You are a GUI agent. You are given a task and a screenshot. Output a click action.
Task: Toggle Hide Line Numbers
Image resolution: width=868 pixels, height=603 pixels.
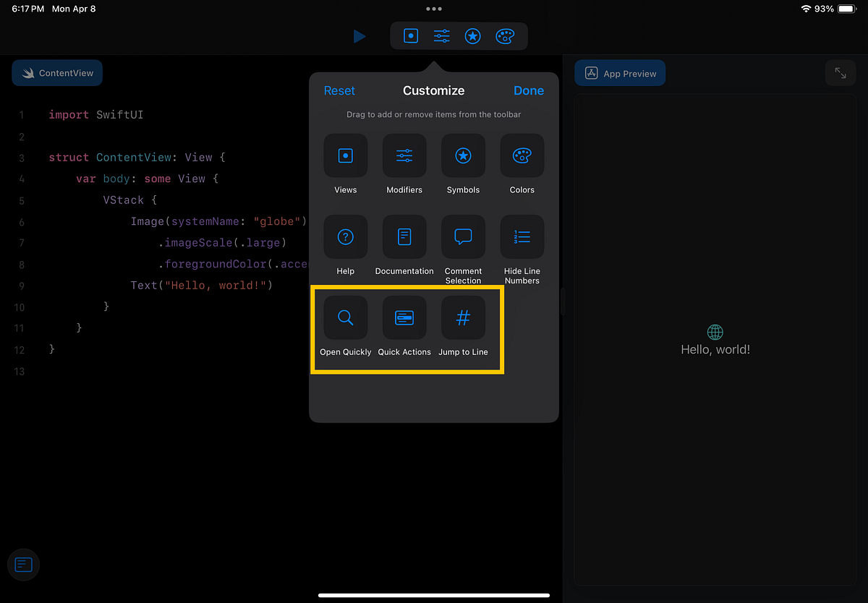click(x=522, y=236)
